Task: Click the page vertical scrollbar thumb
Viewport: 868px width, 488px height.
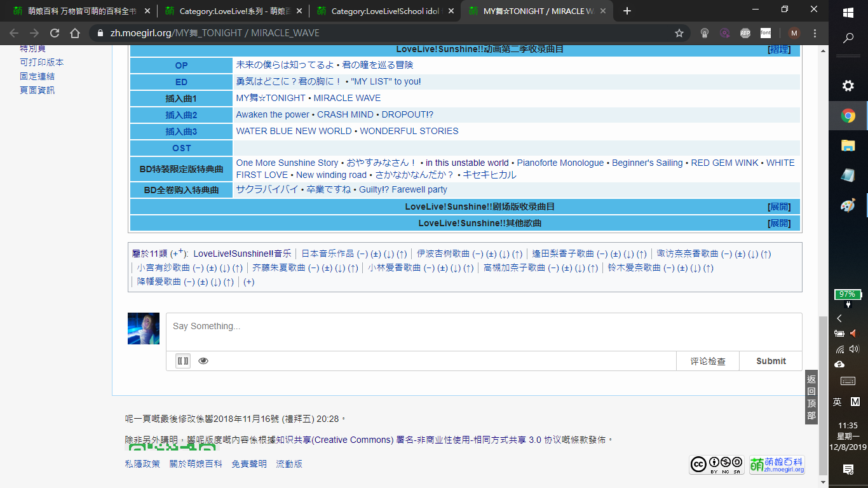Action: coord(824,394)
